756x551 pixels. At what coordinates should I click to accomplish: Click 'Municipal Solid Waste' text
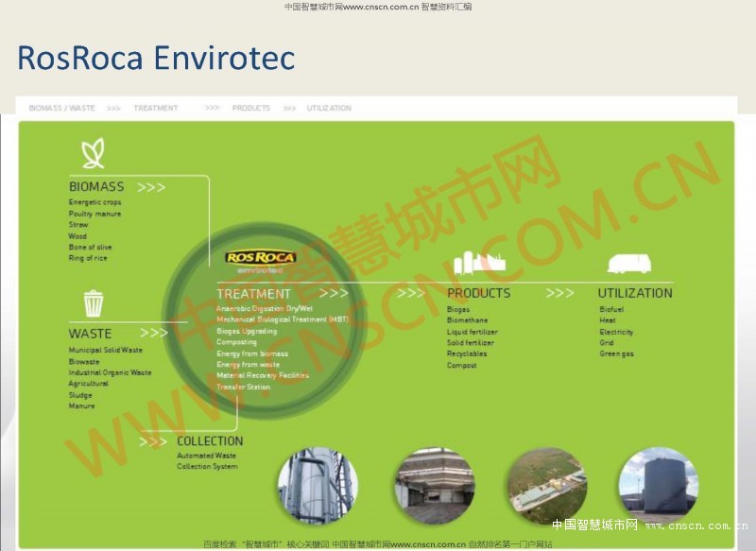106,350
